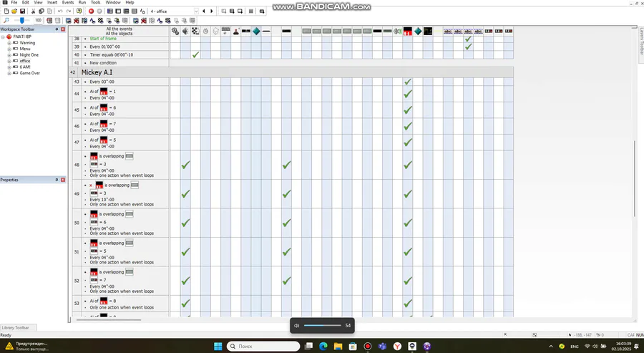Click the Windows taskbar search box

tap(263, 347)
